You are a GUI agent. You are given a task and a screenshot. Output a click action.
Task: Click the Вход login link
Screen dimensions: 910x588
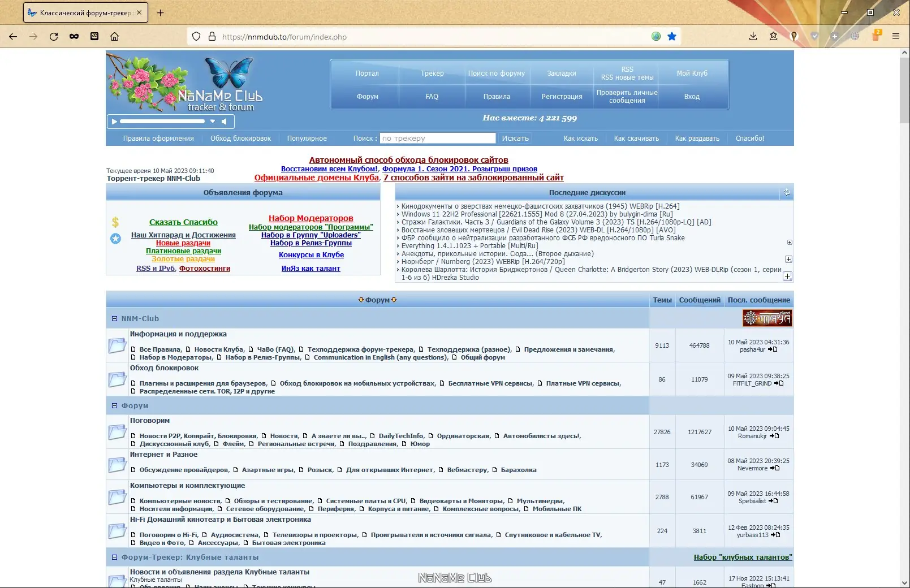[692, 97]
